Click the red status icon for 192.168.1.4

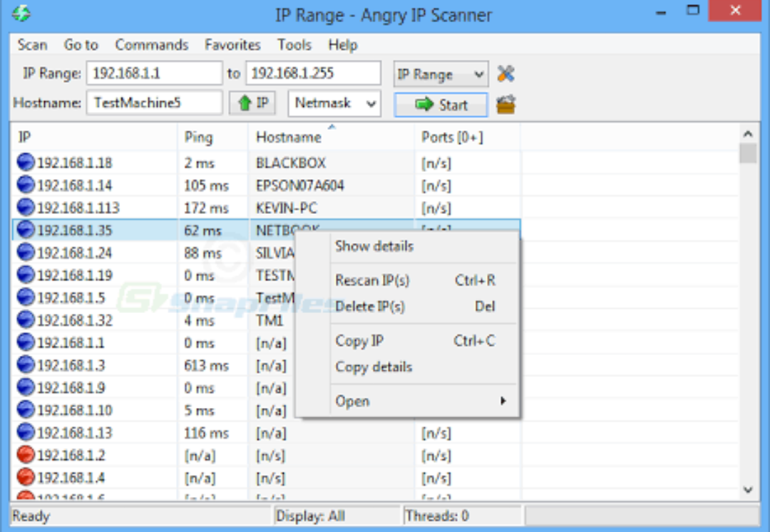[x=26, y=477]
